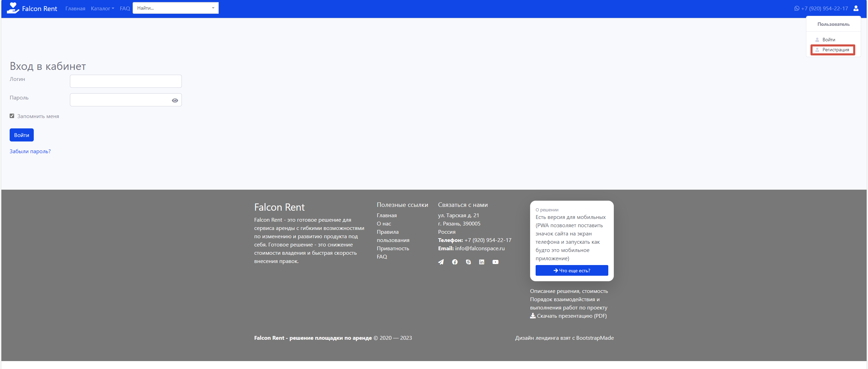Select 'Войти' in the user dropdown menu
Screen dimensions: 868x369
coord(828,40)
